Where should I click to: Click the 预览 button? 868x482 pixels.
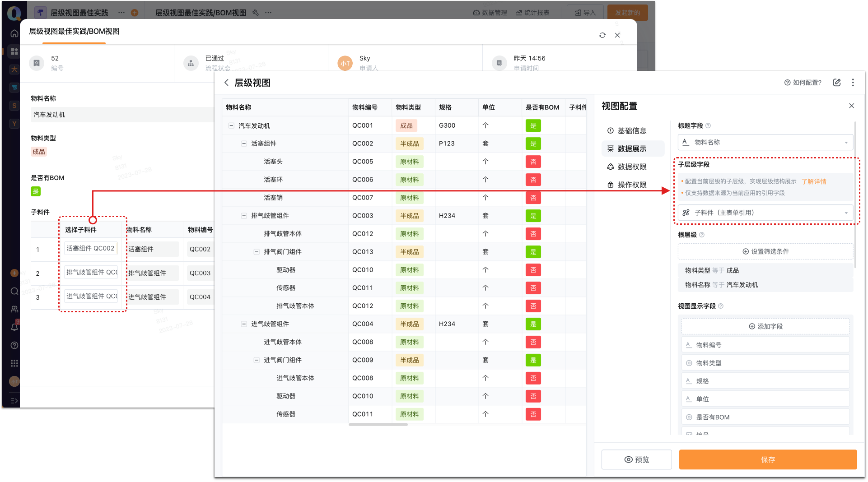(636, 459)
